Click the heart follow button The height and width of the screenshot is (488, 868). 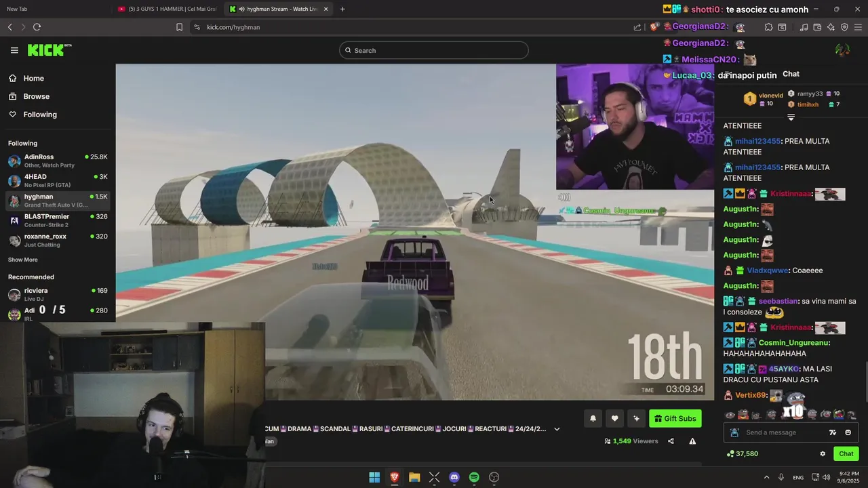coord(614,418)
